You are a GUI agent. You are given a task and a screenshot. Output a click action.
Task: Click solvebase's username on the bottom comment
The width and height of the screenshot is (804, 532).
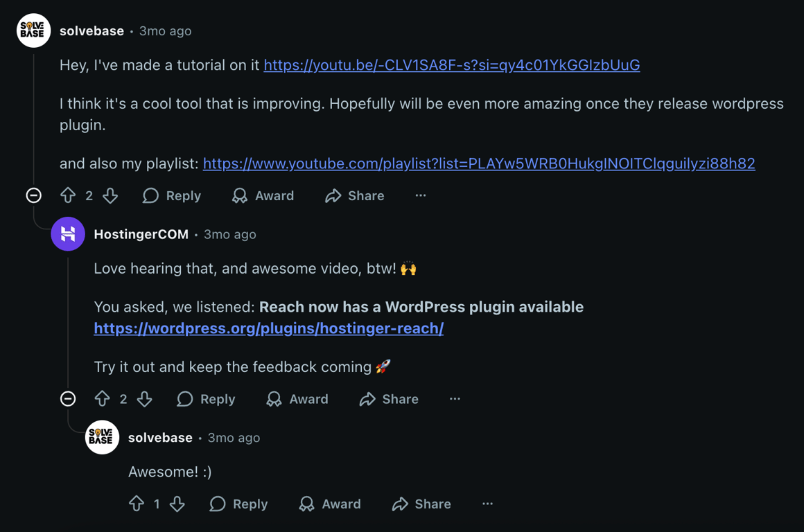point(160,438)
